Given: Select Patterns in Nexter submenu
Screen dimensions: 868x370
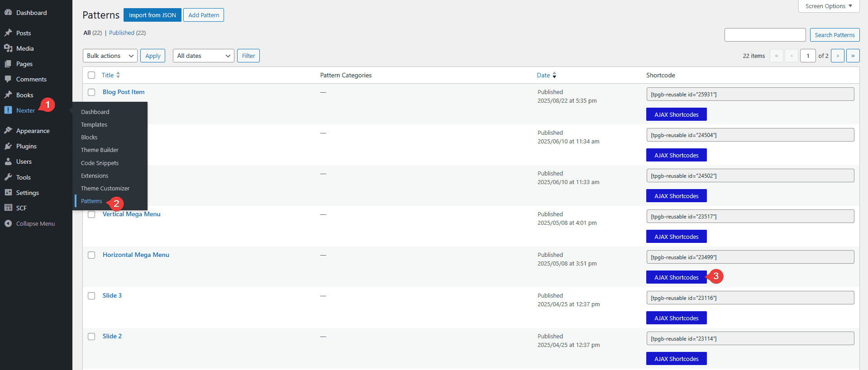Looking at the screenshot, I should tap(91, 201).
